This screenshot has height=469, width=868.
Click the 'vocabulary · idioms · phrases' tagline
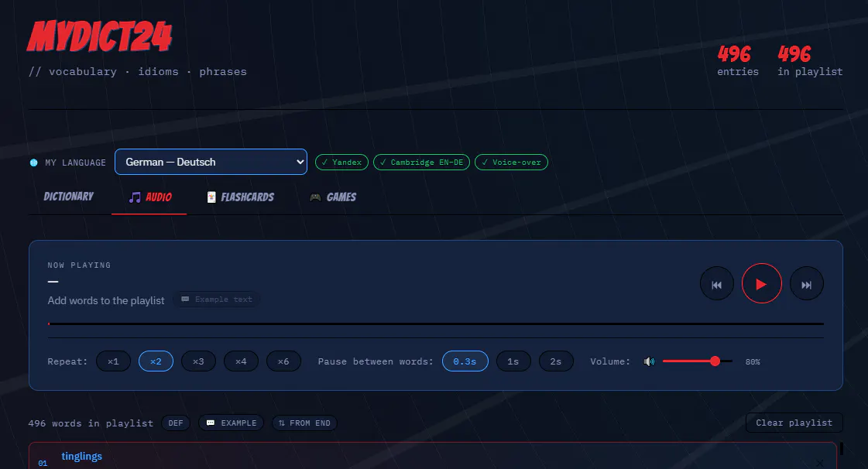(138, 72)
